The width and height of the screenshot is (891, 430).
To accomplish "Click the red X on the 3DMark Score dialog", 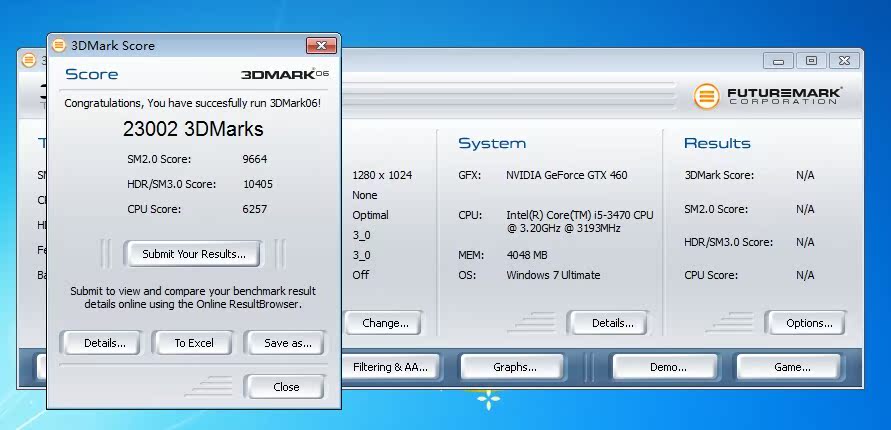I will pos(320,45).
